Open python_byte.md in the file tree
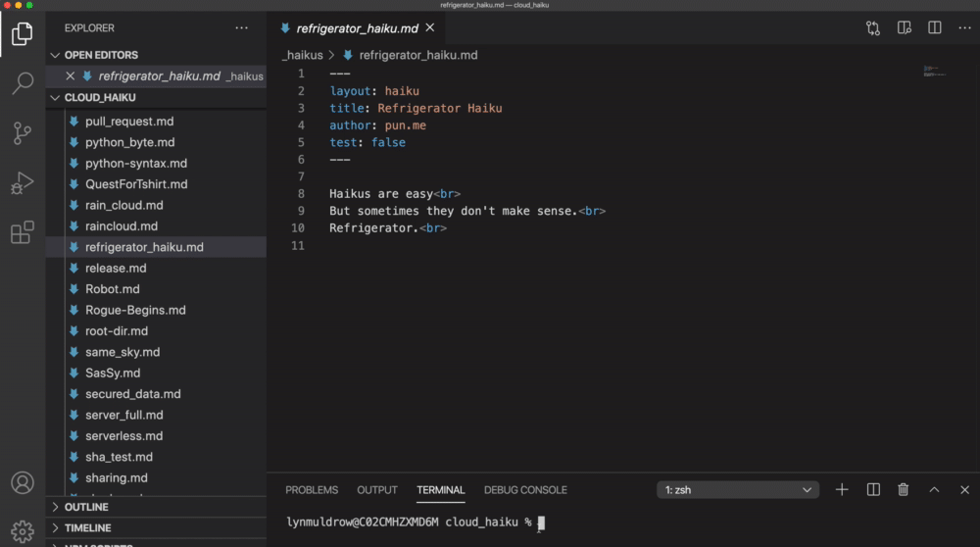Screen dimensions: 980x547 click(156, 142)
